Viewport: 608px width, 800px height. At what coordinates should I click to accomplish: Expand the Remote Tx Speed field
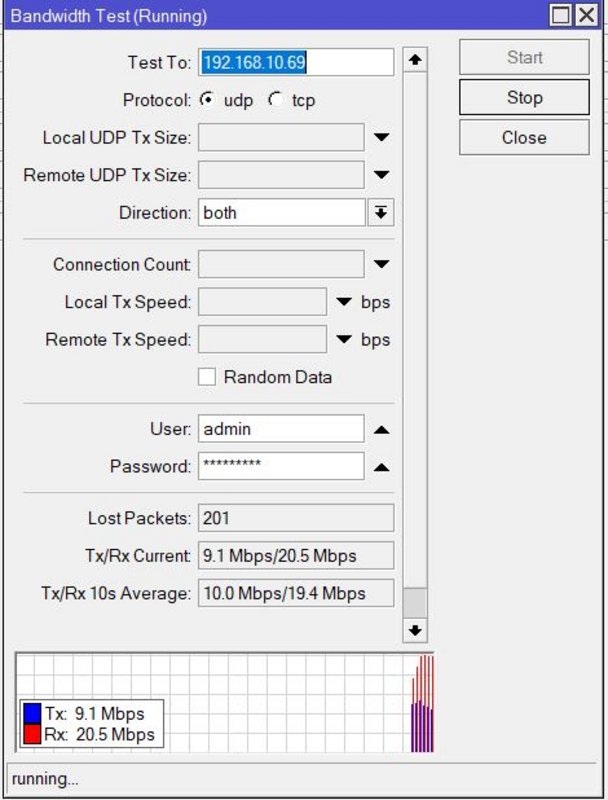(344, 339)
